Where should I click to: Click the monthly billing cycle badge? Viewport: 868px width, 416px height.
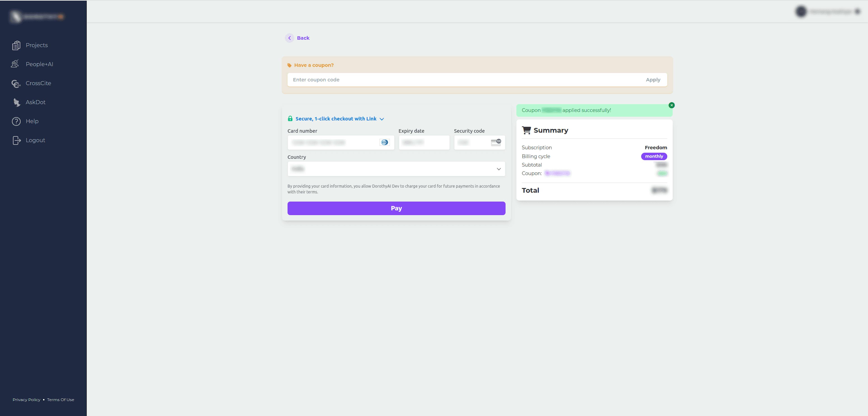[x=653, y=156]
